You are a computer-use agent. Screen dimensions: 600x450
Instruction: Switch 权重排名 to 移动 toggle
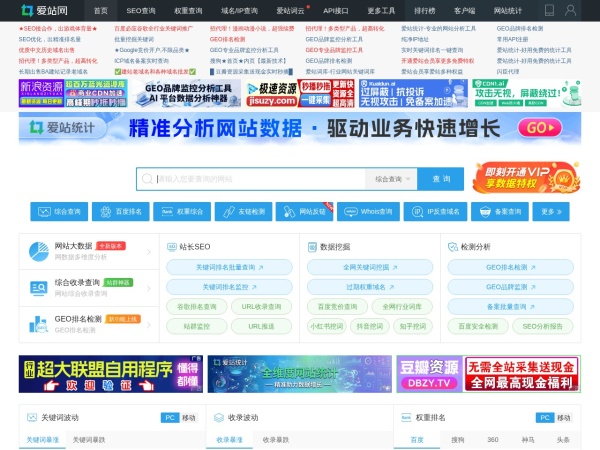[x=564, y=417]
